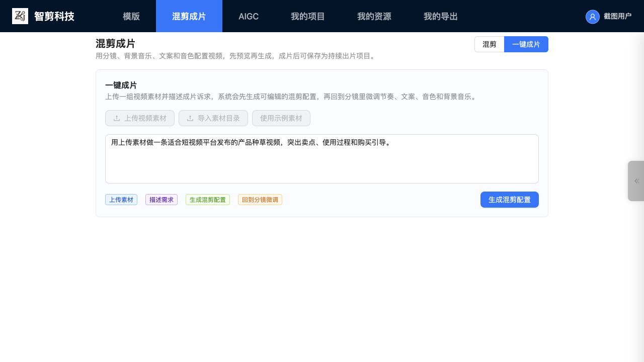Go to the AIGC tab

tap(249, 16)
